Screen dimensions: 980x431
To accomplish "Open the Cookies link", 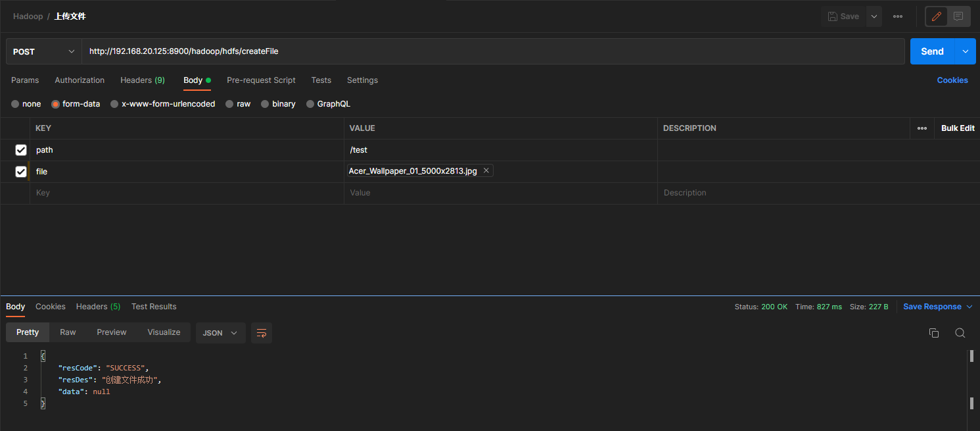I will click(x=952, y=80).
